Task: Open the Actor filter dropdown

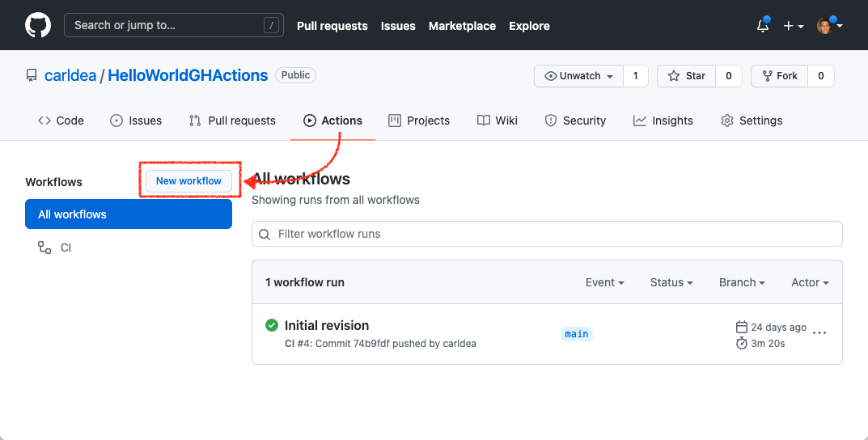Action: (810, 282)
